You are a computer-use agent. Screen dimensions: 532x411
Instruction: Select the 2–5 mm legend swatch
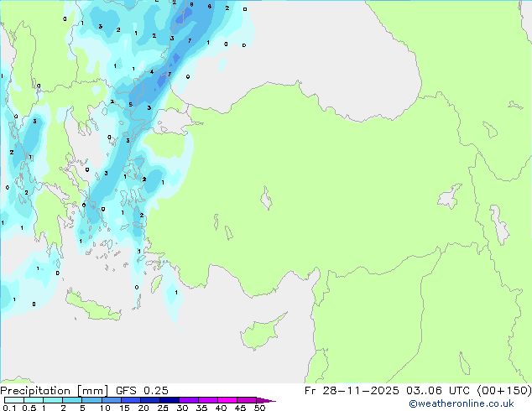tap(72, 400)
